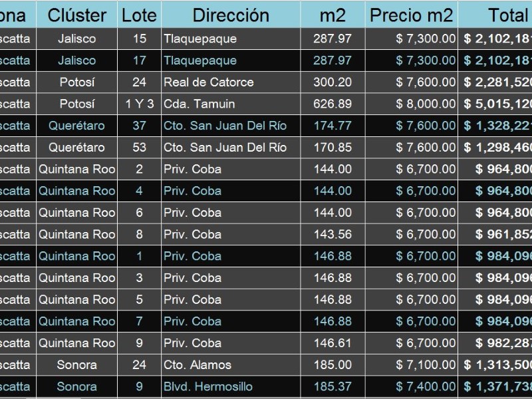
Task: Select the Cto. Alamos address cell
Action: (x=231, y=364)
